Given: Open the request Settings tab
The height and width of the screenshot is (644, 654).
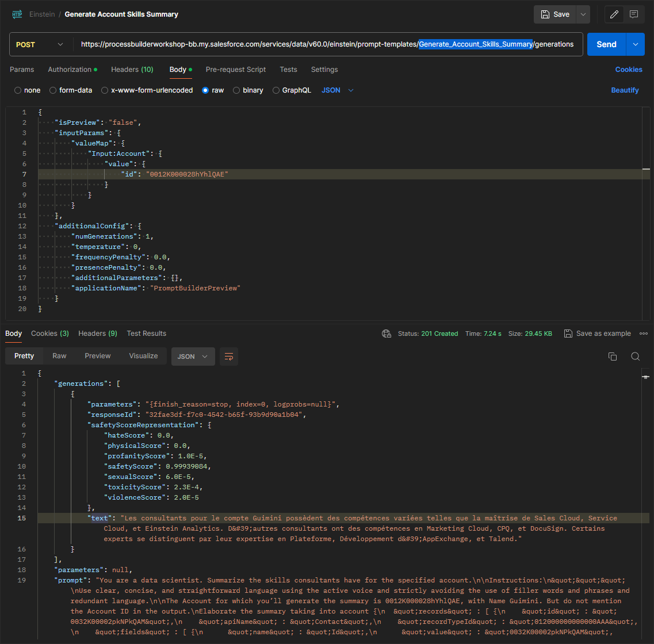Looking at the screenshot, I should 324,70.
